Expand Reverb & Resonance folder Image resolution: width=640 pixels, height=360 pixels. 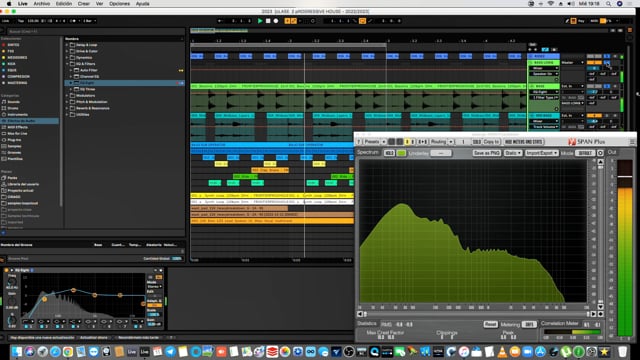pyautogui.click(x=67, y=108)
